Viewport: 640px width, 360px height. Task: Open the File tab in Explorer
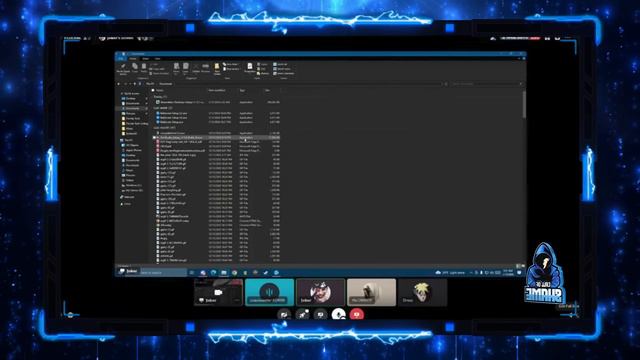click(121, 59)
